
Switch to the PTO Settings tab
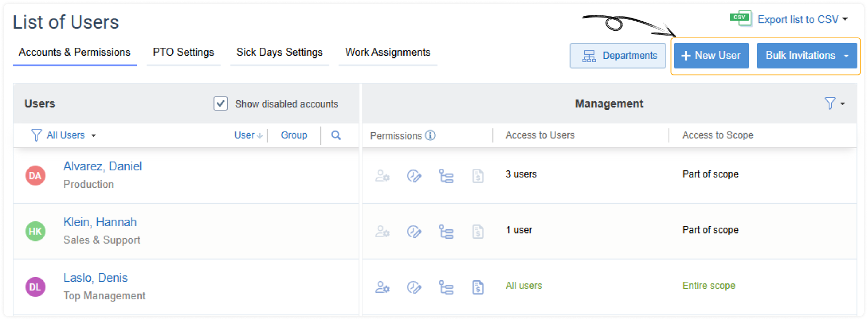coord(183,52)
